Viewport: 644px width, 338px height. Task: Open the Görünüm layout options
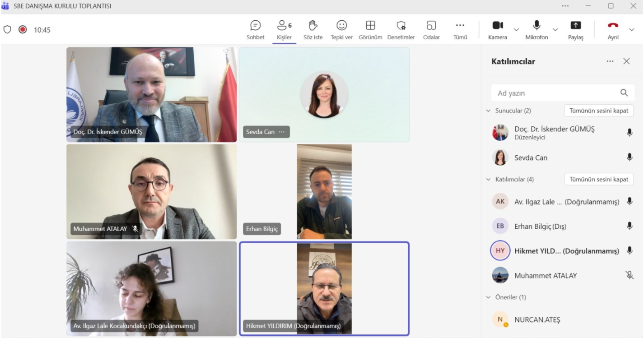pos(370,30)
